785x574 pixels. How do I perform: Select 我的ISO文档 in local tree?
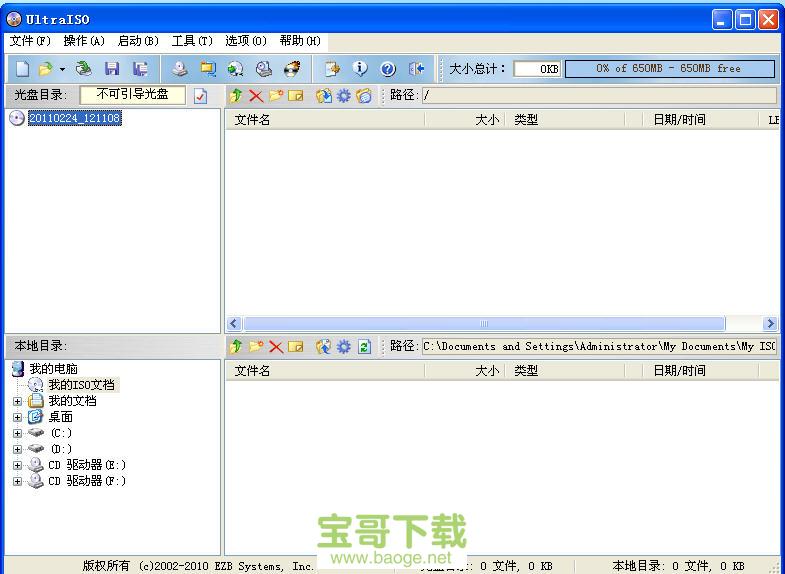click(82, 385)
